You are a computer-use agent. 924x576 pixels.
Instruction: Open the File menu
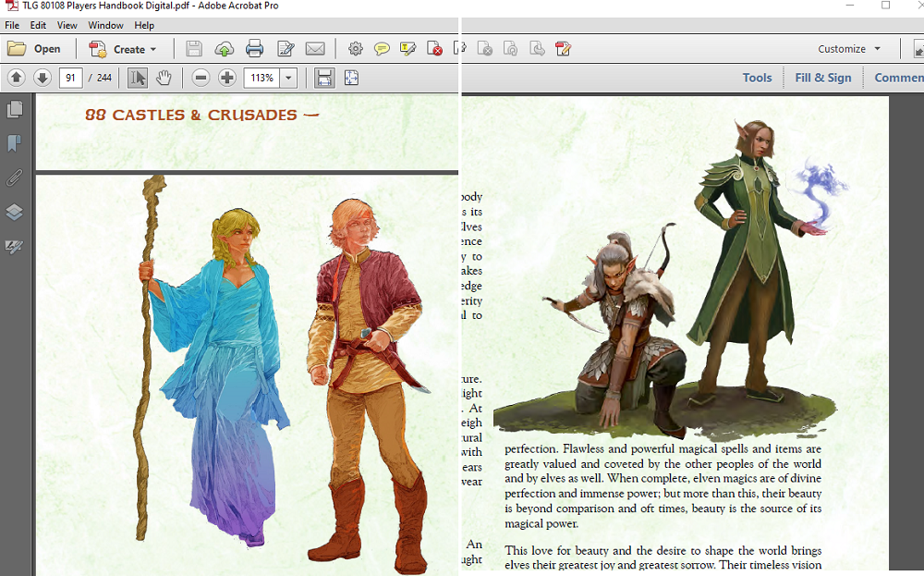[x=12, y=25]
